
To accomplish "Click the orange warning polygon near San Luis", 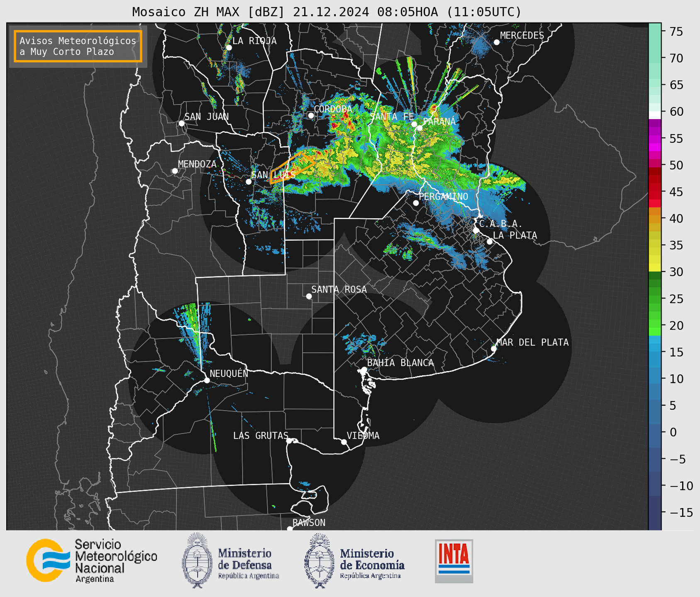I will 293,167.
